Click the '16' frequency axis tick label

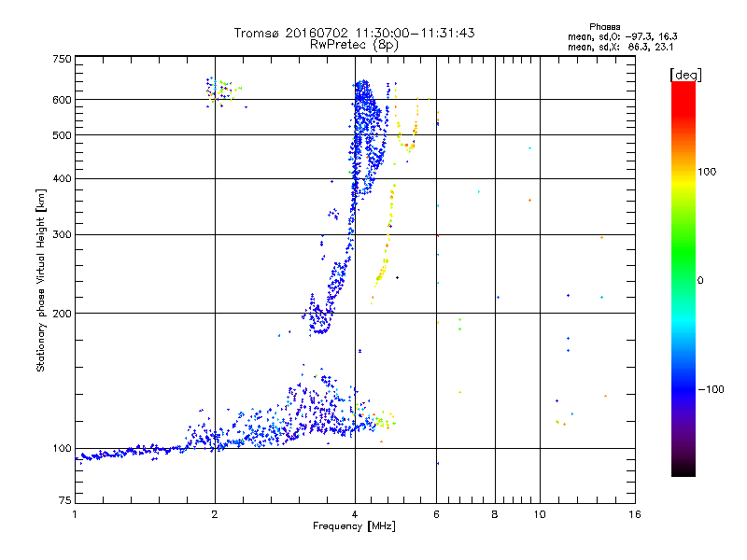click(635, 514)
